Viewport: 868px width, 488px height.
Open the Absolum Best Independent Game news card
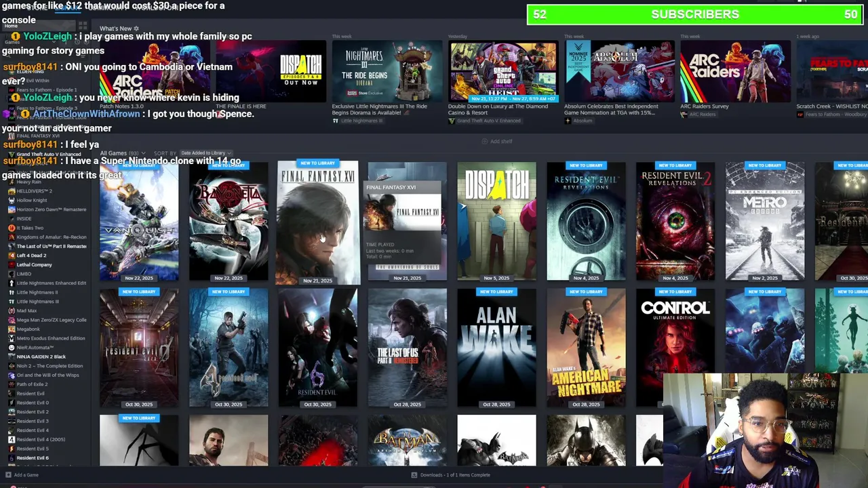click(x=619, y=71)
